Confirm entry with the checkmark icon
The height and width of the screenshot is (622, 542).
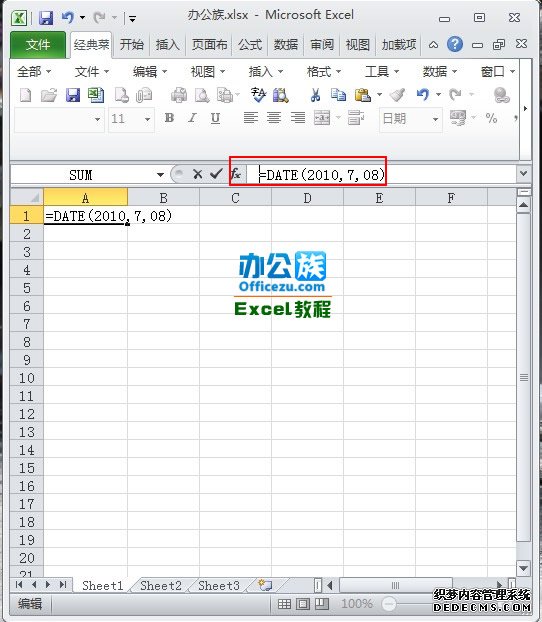pyautogui.click(x=216, y=174)
